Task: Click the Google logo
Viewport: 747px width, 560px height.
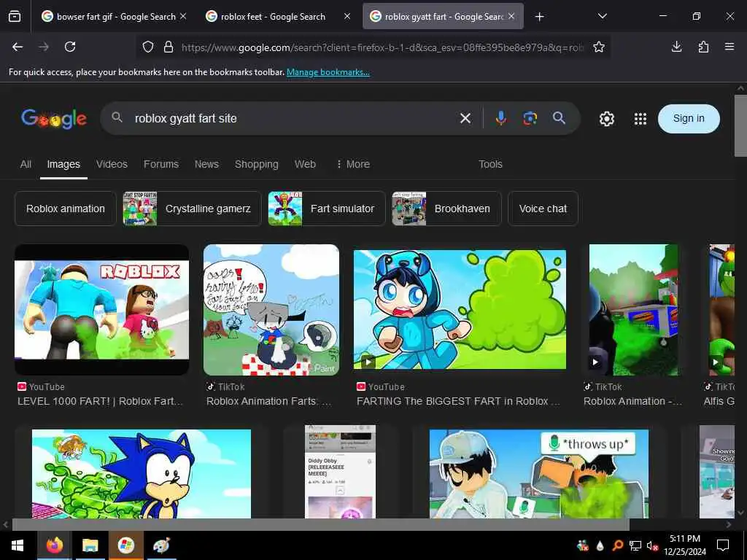Action: click(54, 118)
